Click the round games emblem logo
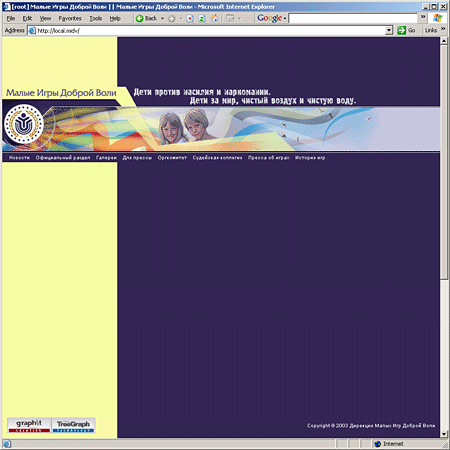 (23, 124)
